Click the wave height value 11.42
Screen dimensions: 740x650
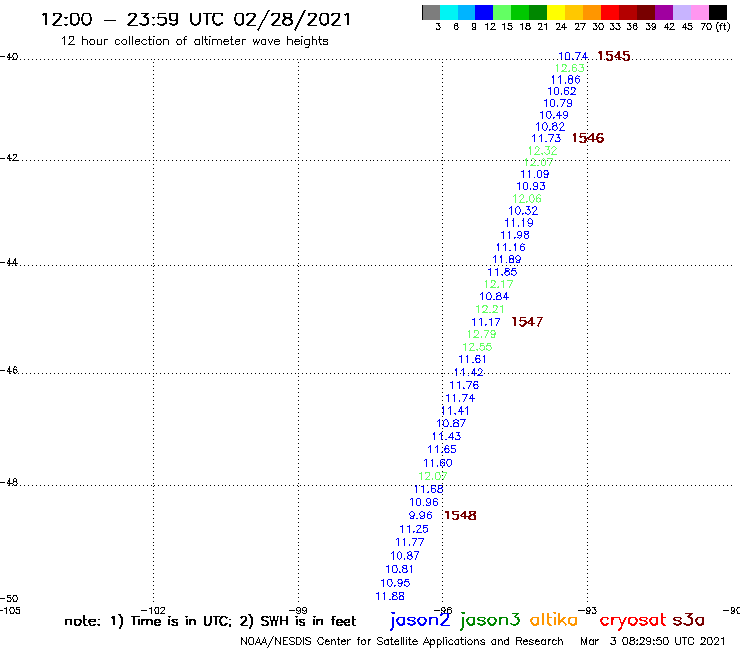(469, 372)
